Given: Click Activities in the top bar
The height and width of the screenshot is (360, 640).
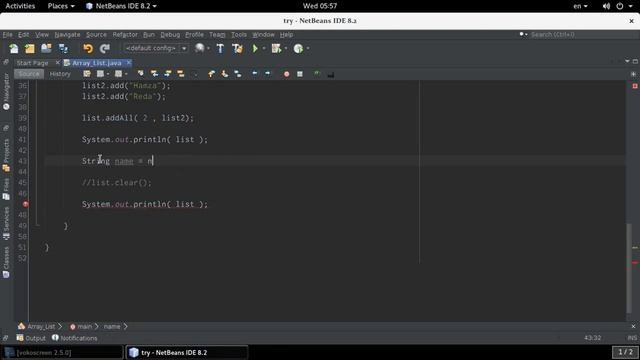Looking at the screenshot, I should tap(20, 6).
